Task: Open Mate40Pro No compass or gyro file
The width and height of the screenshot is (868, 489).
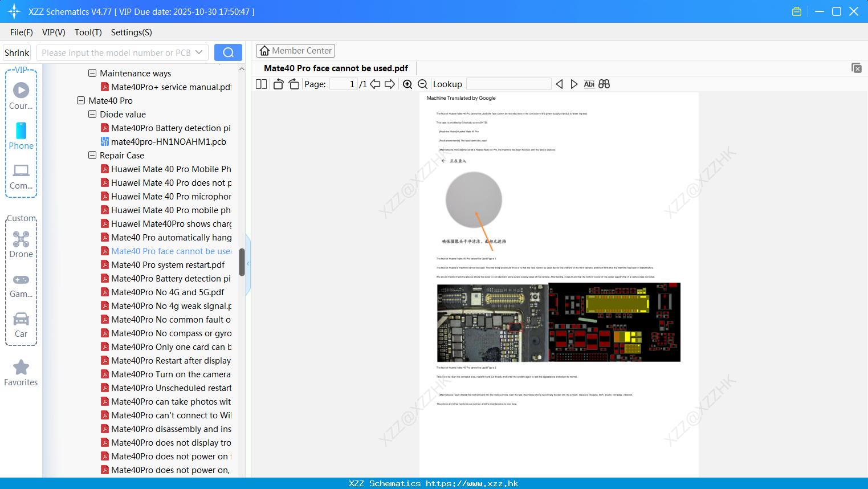Action: tap(166, 333)
